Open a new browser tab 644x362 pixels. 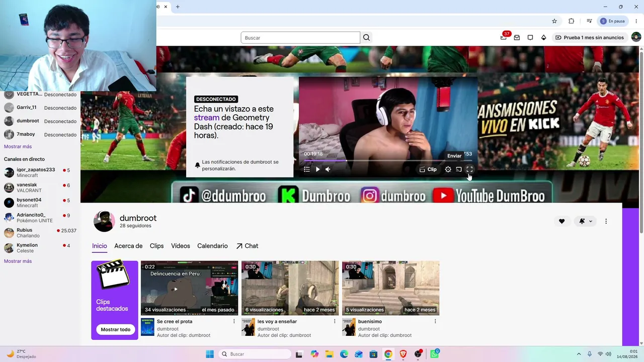pyautogui.click(x=178, y=7)
